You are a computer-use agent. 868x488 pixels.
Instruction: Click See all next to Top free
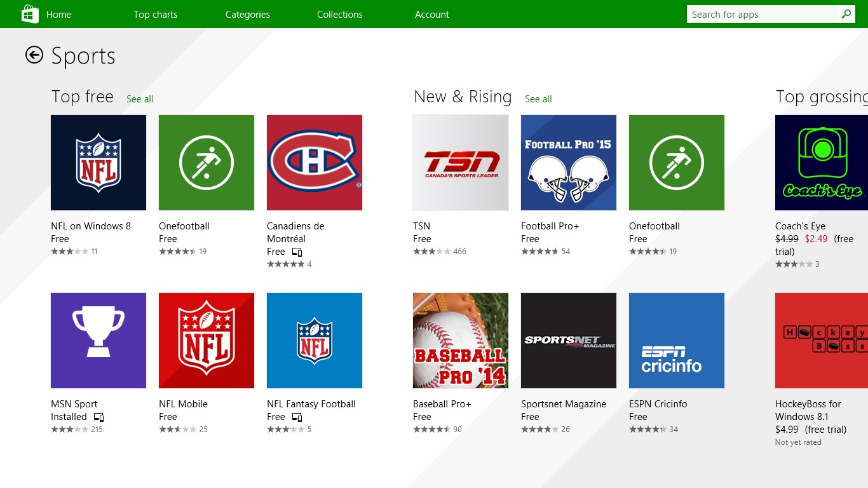pos(140,98)
